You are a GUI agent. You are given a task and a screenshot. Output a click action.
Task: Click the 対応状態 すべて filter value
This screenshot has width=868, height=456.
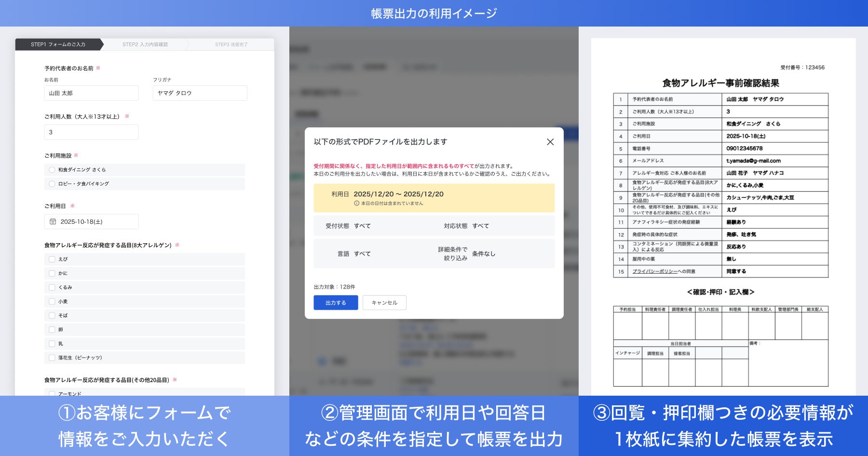tap(480, 226)
